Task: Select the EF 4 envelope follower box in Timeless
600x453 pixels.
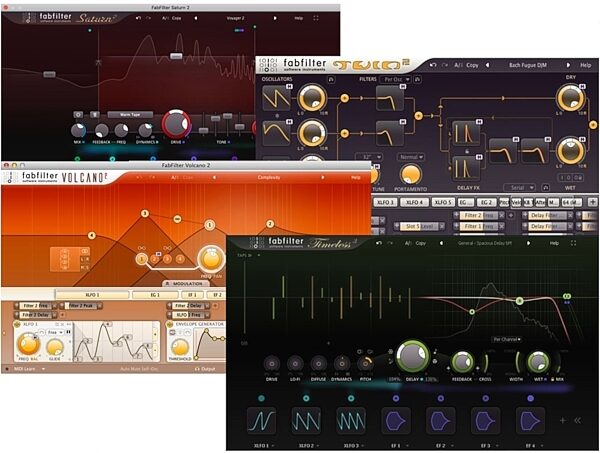Action: pyautogui.click(x=530, y=420)
